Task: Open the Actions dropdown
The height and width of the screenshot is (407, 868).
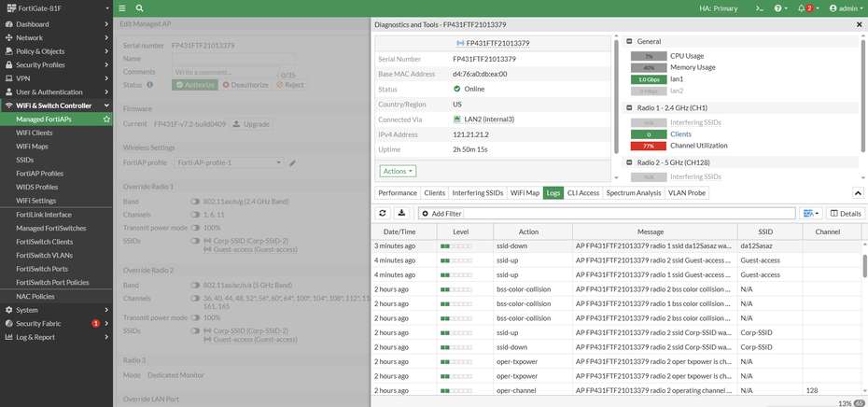Action: pos(398,171)
